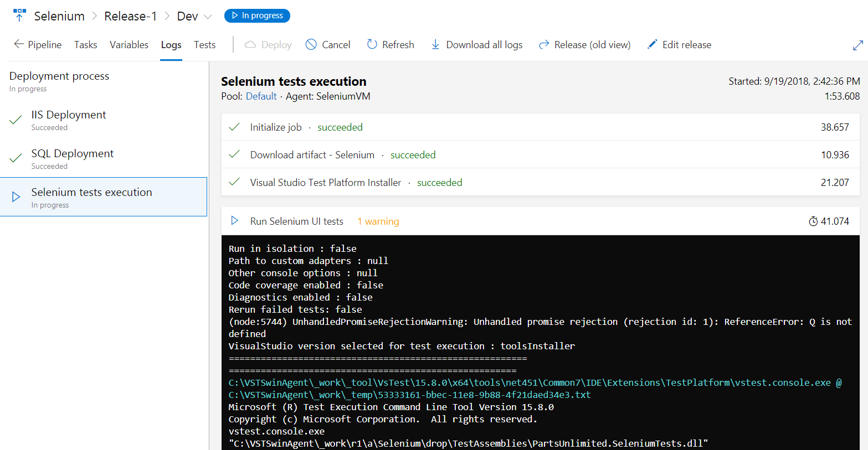Click the Deployment process heading
Image resolution: width=868 pixels, height=450 pixels.
point(59,76)
